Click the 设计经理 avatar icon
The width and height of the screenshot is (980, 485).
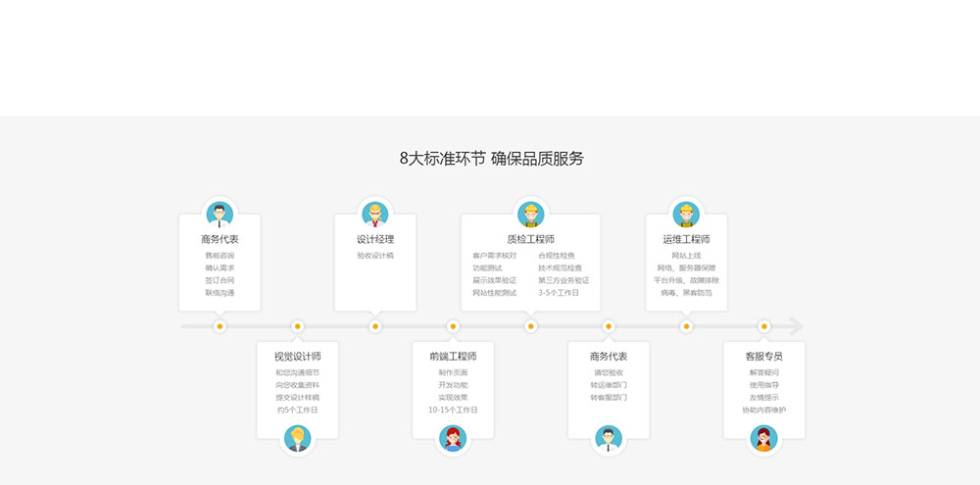(x=375, y=214)
